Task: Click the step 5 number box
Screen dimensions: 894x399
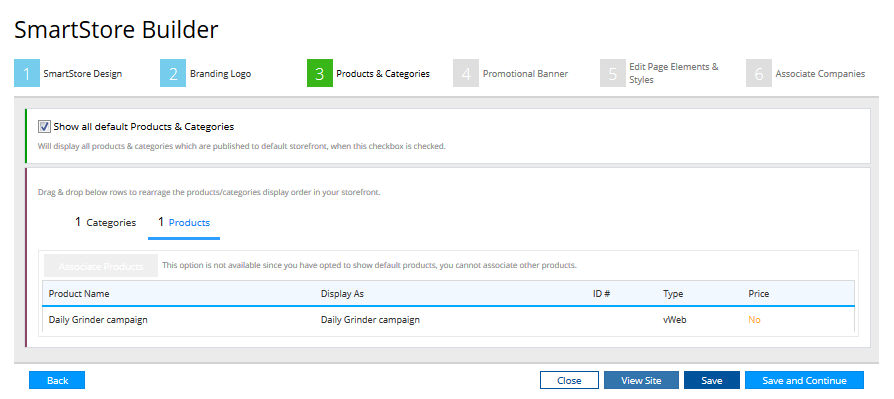Action: pyautogui.click(x=612, y=74)
